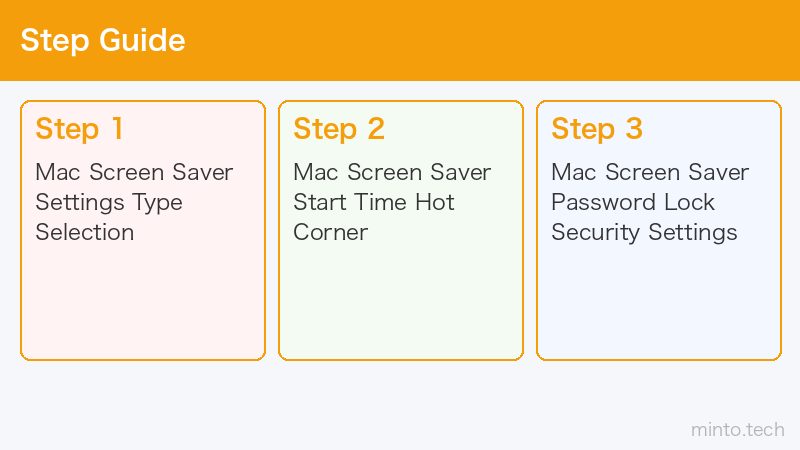Click 'Selection' word in Step 1 card
The image size is (800, 450).
[85, 232]
